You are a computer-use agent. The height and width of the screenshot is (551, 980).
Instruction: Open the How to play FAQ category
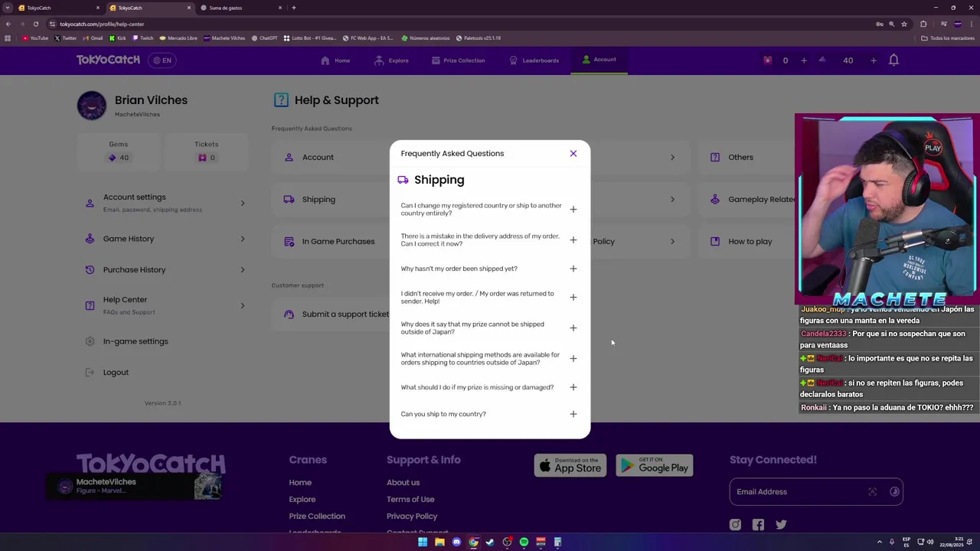[x=750, y=242]
